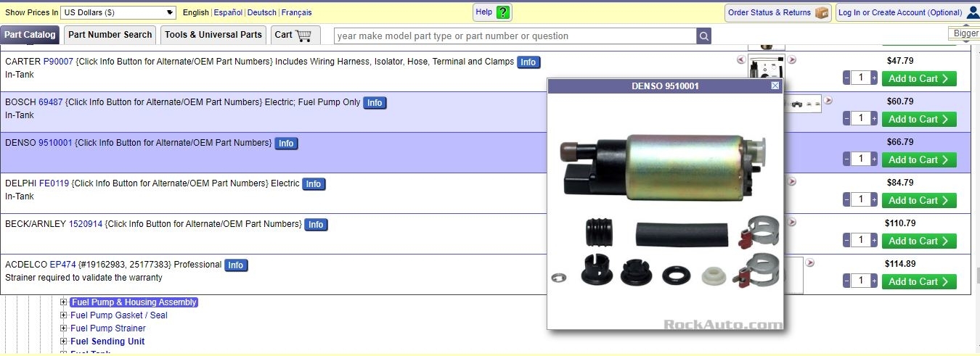Show previous image for CARTER P90007

[x=740, y=60]
